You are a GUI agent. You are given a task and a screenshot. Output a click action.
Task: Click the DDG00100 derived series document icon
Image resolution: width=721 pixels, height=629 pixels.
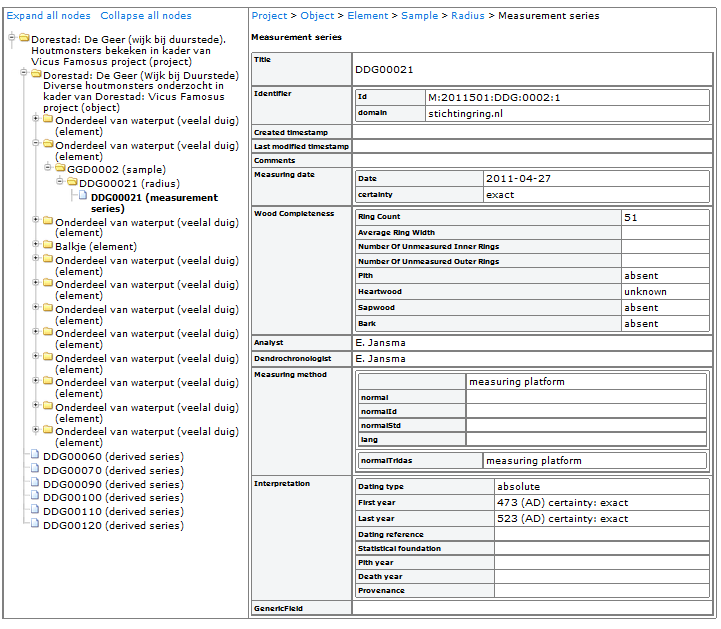click(35, 496)
